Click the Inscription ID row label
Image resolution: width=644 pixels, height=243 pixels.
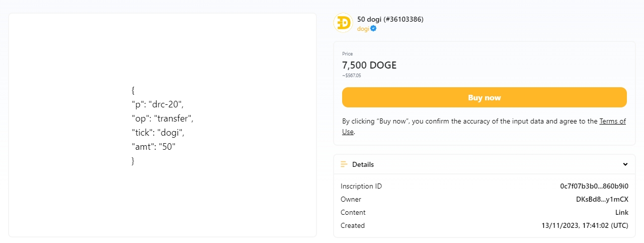tap(361, 186)
